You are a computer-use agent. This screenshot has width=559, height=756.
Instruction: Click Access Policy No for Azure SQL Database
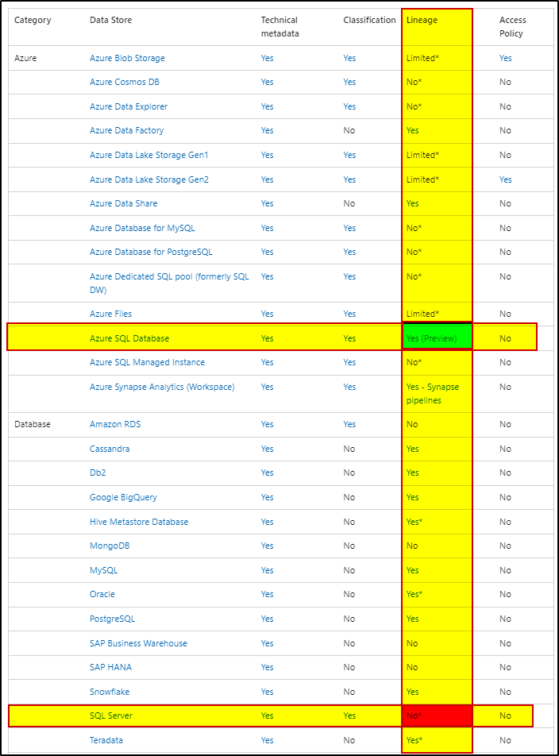(x=505, y=338)
